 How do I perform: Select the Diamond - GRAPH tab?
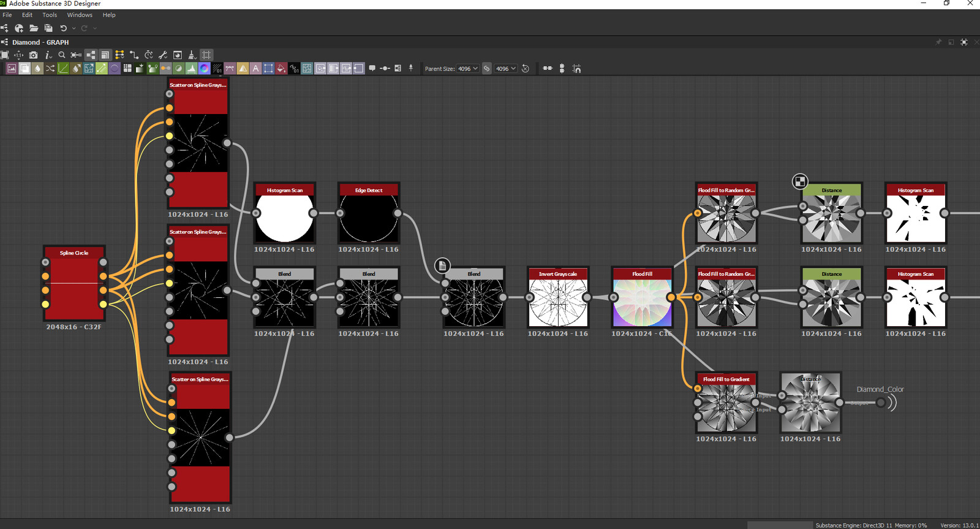pyautogui.click(x=40, y=42)
